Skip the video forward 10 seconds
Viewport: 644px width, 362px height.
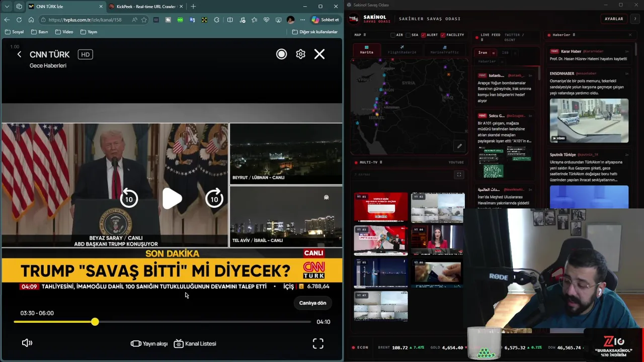pyautogui.click(x=214, y=199)
